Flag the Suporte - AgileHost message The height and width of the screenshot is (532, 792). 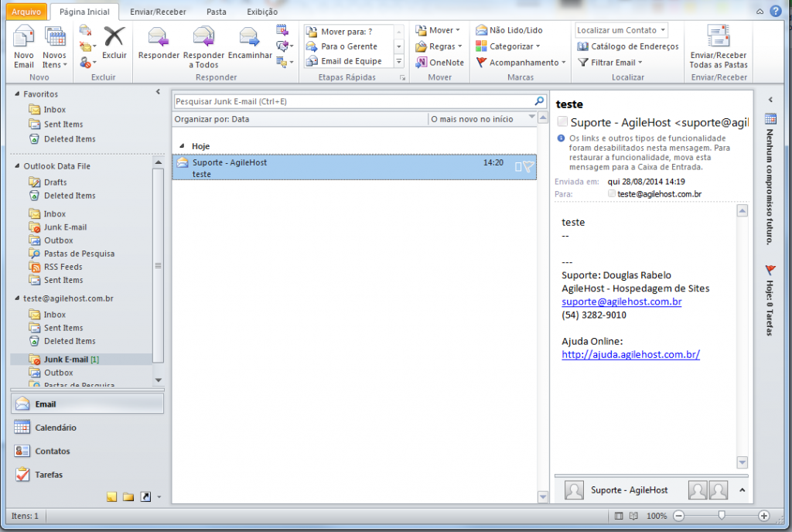(x=528, y=166)
